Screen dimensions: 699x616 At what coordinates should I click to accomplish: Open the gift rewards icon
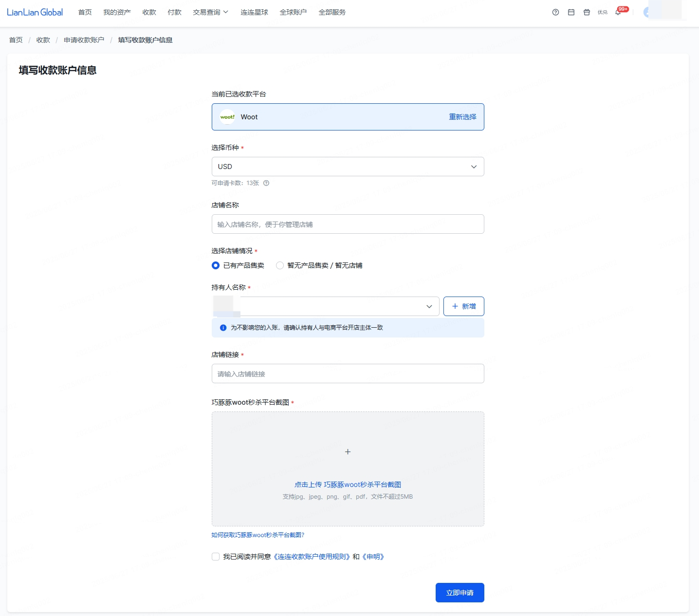coord(587,12)
